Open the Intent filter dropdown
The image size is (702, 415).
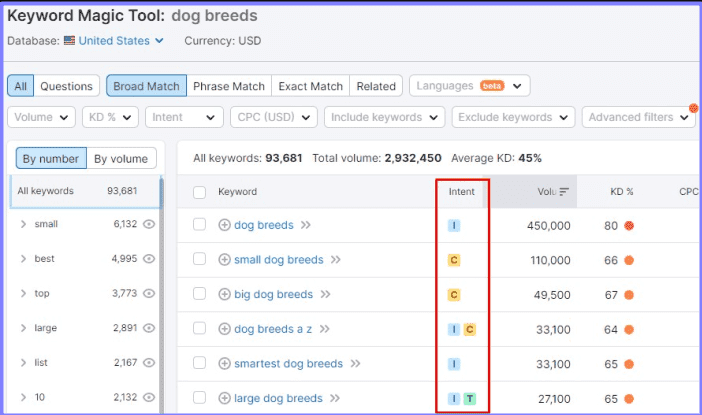184,117
